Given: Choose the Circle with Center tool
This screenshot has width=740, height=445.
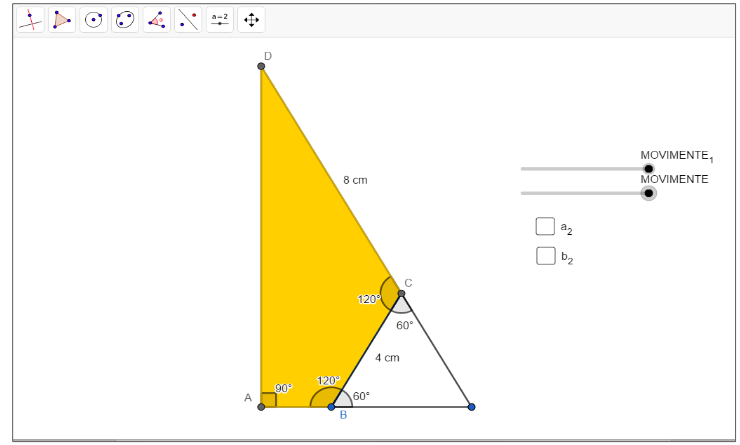Looking at the screenshot, I should (94, 19).
